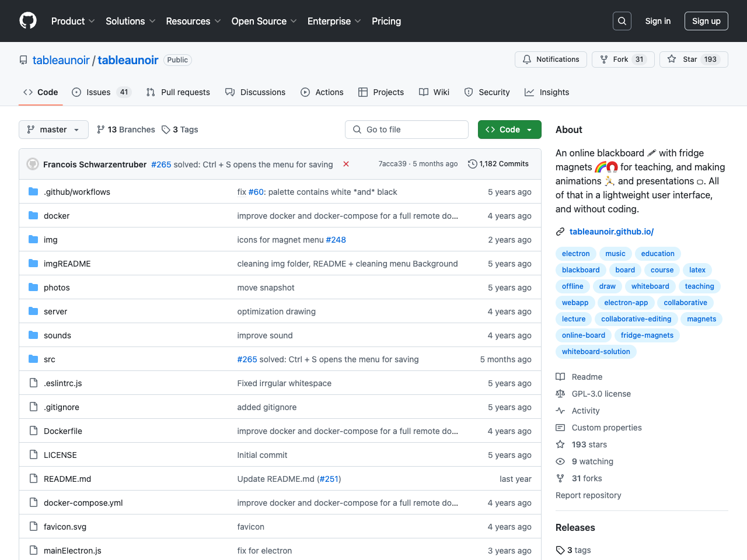The width and height of the screenshot is (747, 560).
Task: Click the book icon beside Readme
Action: point(560,377)
